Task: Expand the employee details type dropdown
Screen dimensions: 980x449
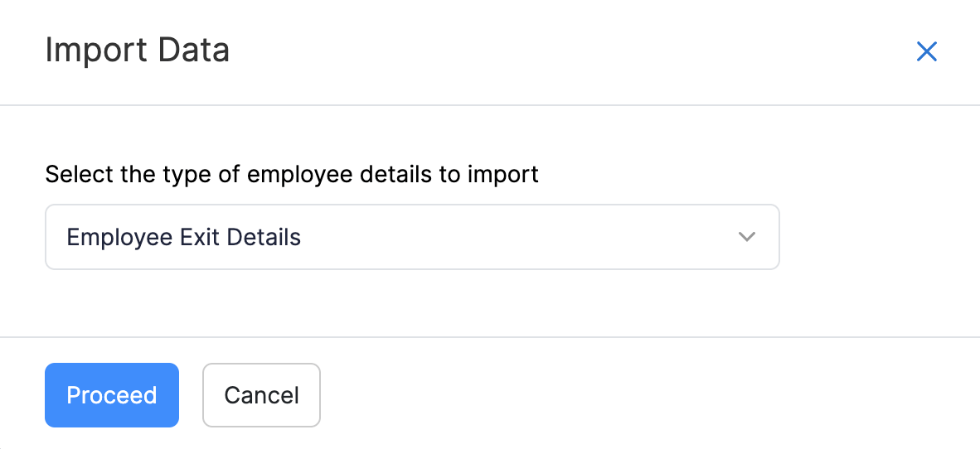Action: [412, 237]
